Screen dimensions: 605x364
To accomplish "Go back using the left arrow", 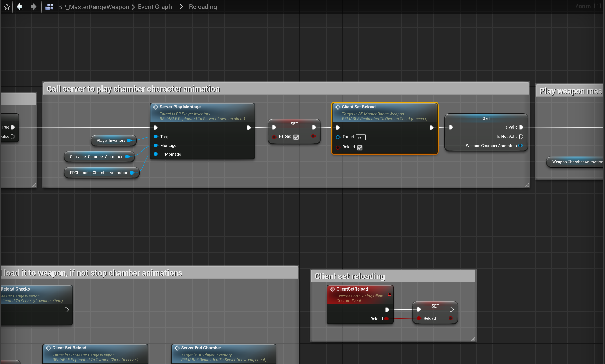I will click(20, 7).
